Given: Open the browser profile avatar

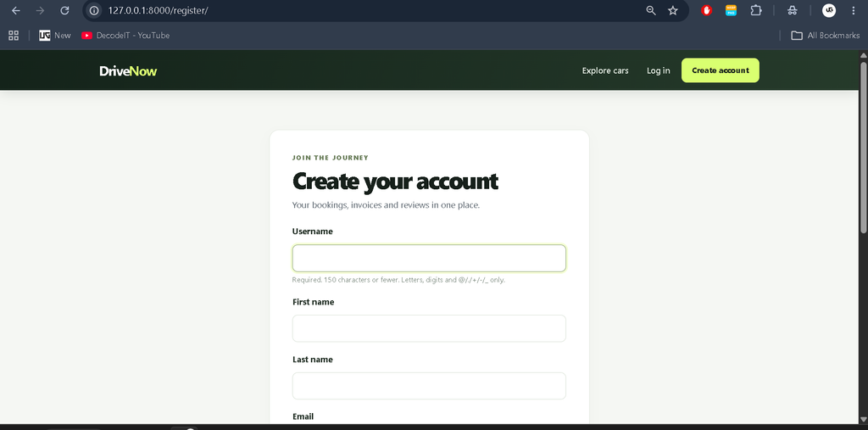Looking at the screenshot, I should [x=829, y=10].
